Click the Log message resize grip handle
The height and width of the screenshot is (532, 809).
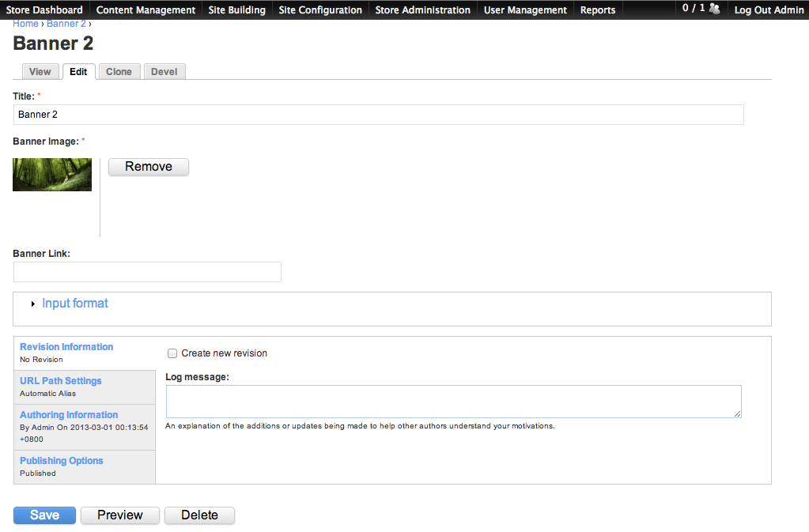pos(737,414)
